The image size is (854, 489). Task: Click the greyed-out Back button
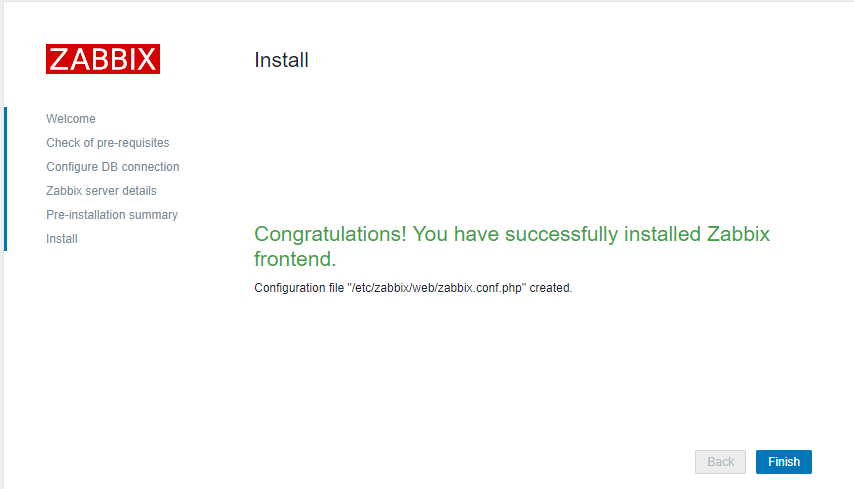[x=720, y=462]
